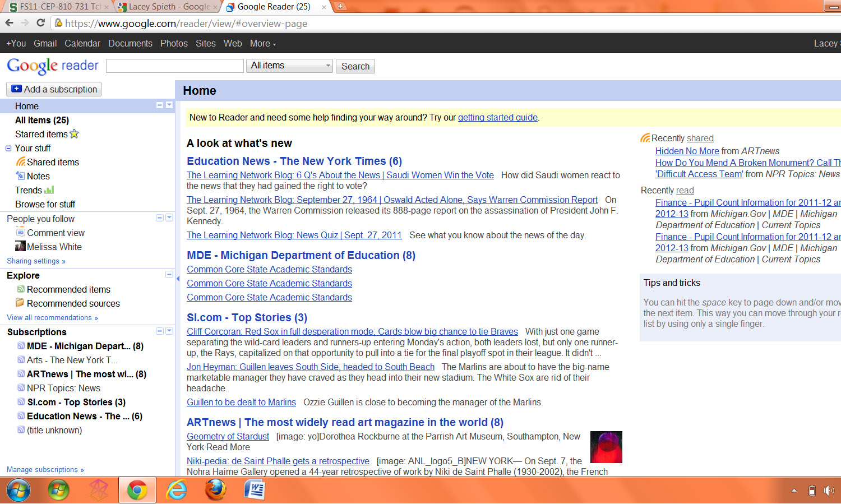841x504 pixels.
Task: Collapse the Explore section
Action: (169, 274)
